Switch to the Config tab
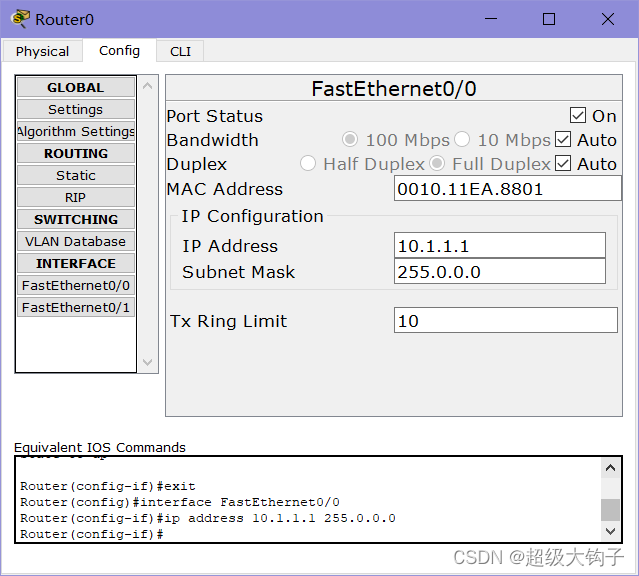Image resolution: width=639 pixels, height=576 pixels. tap(119, 51)
